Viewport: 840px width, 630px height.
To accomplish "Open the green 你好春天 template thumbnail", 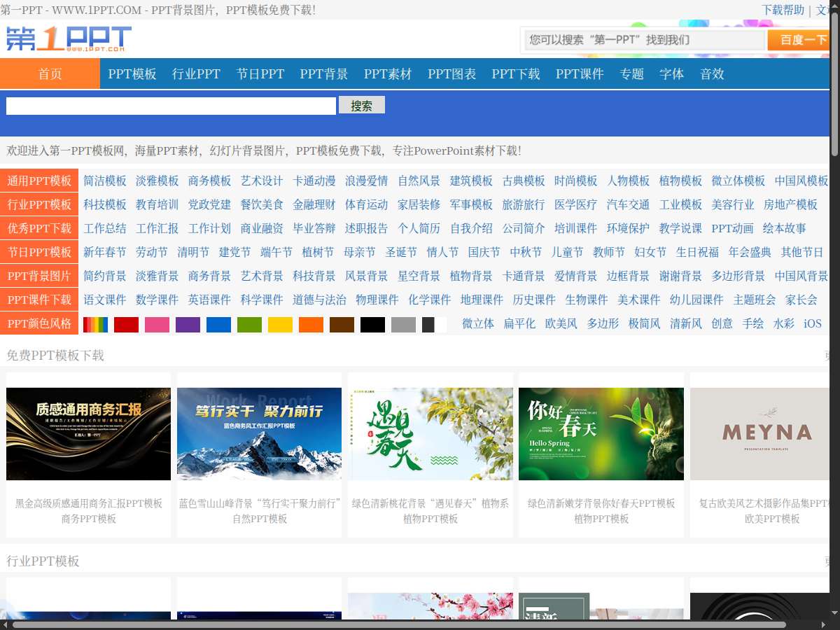I will click(x=601, y=434).
